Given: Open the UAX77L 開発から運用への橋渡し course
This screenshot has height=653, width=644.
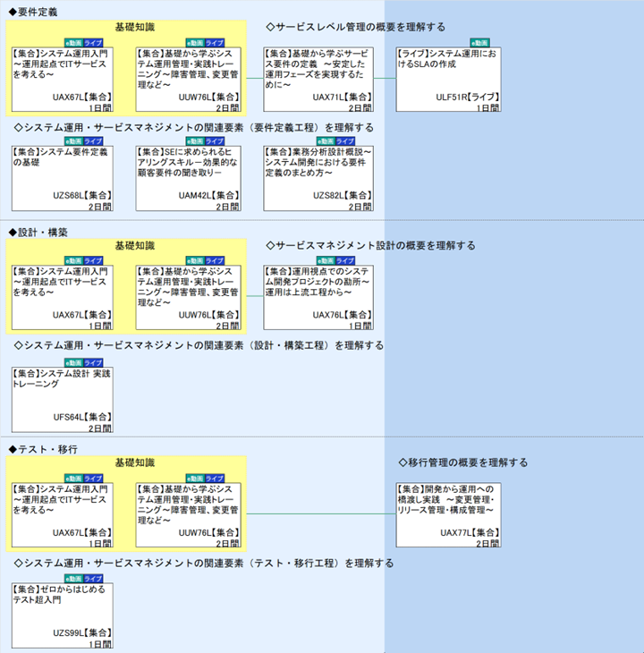Looking at the screenshot, I should coord(448,514).
